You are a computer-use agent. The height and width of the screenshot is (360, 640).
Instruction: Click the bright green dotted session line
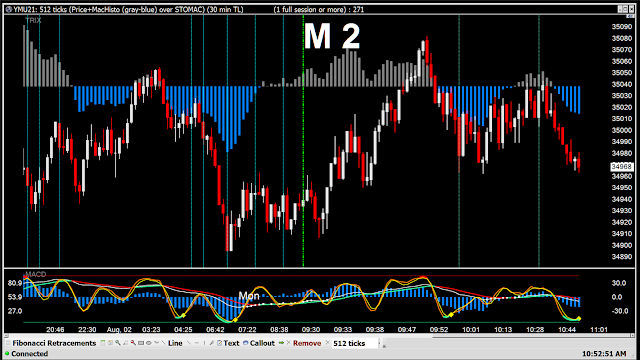click(x=303, y=141)
